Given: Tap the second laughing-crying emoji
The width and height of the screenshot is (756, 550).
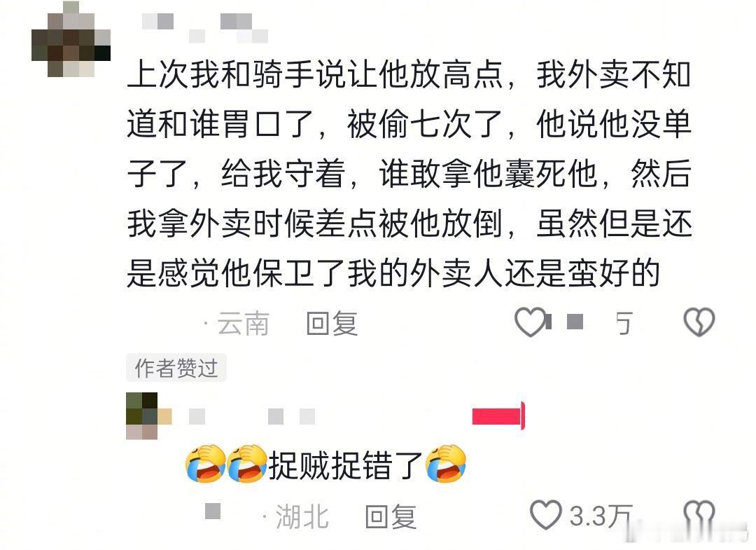Looking at the screenshot, I should click(247, 463).
